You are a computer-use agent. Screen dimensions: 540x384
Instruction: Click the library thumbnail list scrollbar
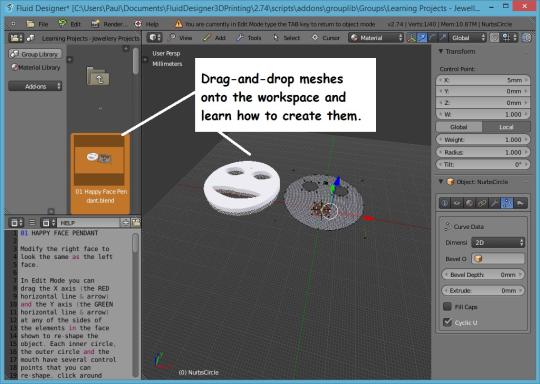pos(136,62)
